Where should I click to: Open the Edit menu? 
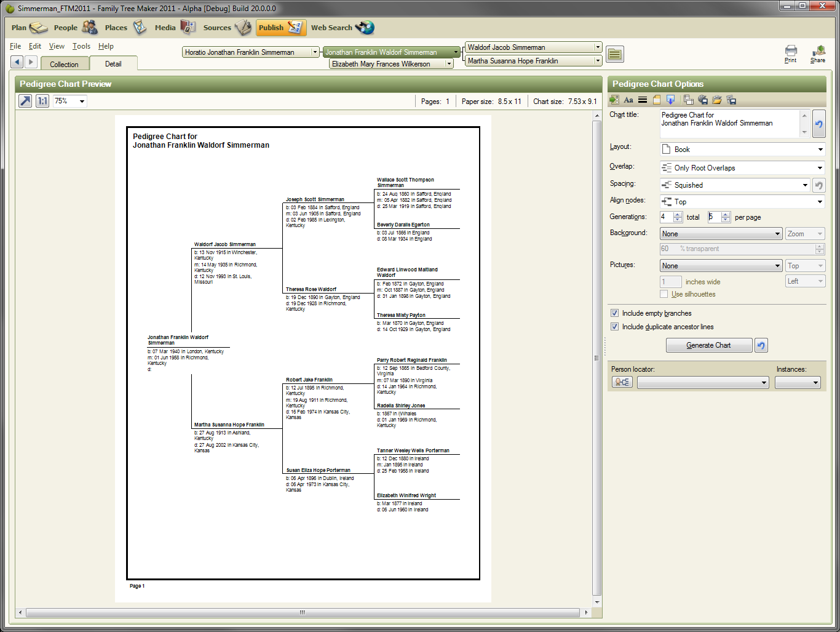coord(35,46)
